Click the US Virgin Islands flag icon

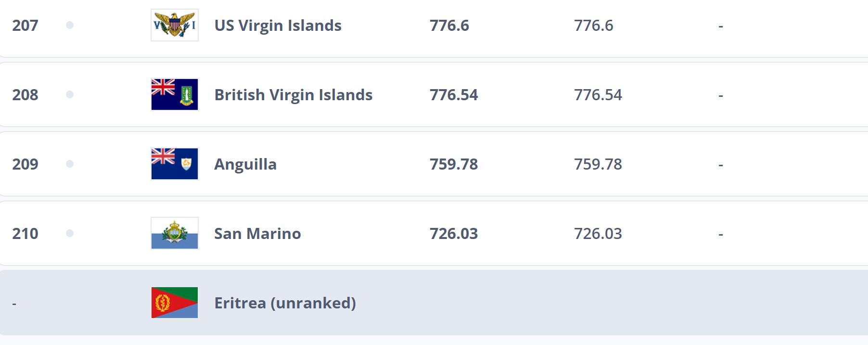(174, 25)
